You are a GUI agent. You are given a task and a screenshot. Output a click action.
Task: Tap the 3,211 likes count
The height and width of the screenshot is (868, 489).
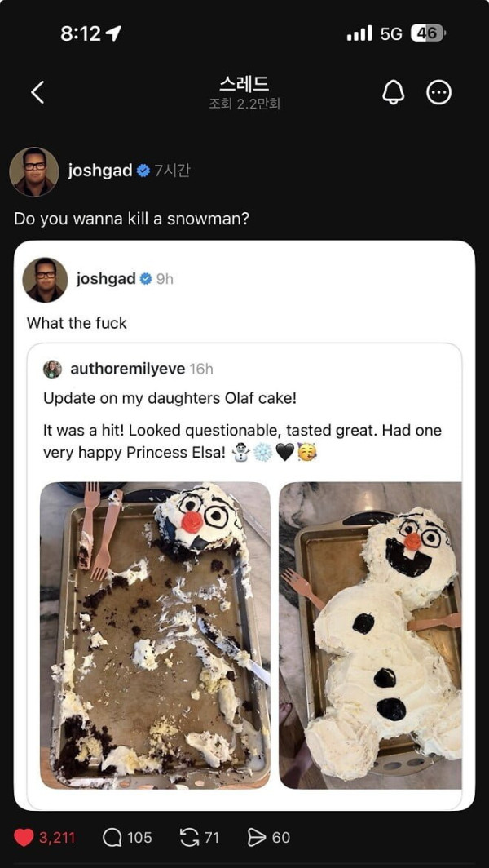[57, 838]
